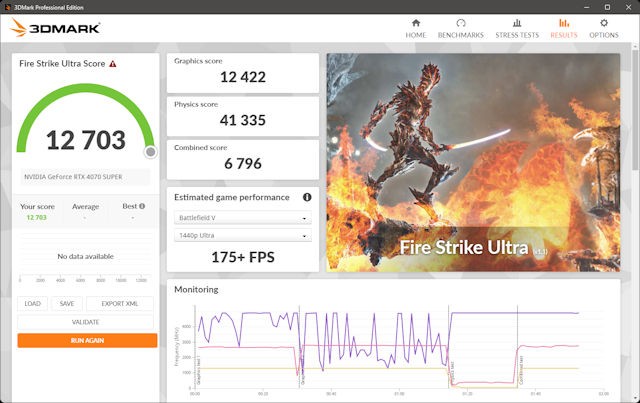
Task: Click the orange RUN AGAIN button
Action: [87, 341]
